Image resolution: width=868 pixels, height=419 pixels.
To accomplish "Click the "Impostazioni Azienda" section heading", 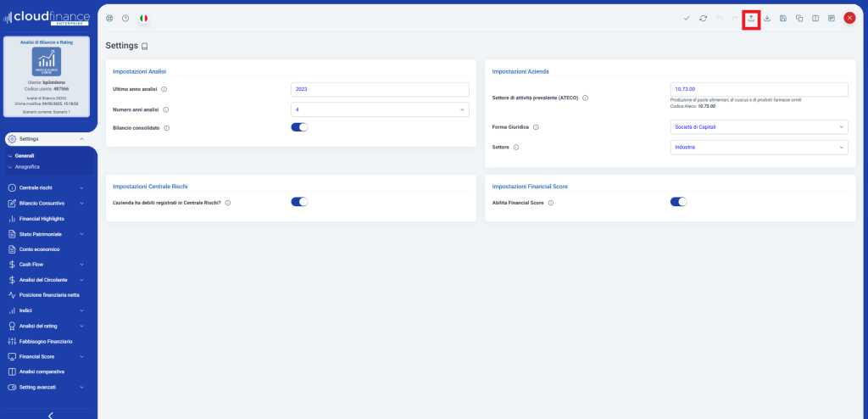I will 520,71.
